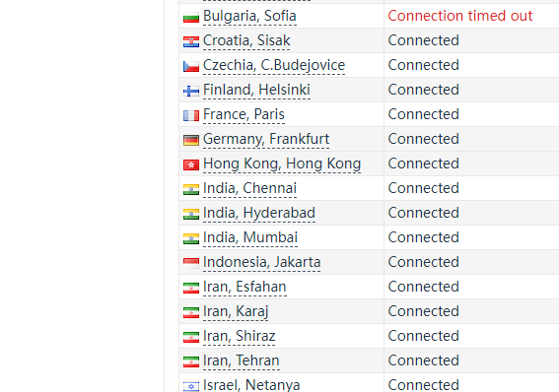Image resolution: width=559 pixels, height=392 pixels.
Task: Open the Bulgaria, Sofia node link
Action: coord(249,16)
